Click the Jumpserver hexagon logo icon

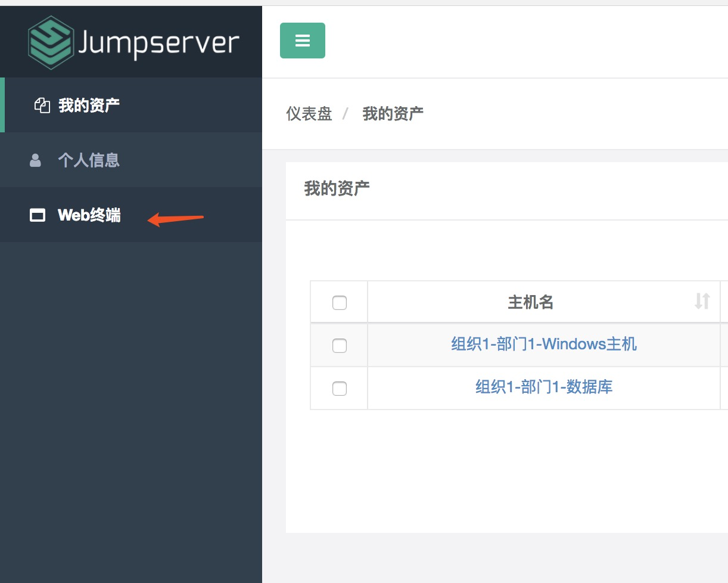(51, 42)
